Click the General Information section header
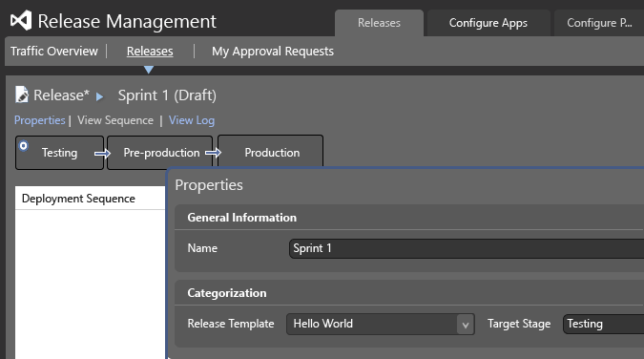 coord(242,218)
